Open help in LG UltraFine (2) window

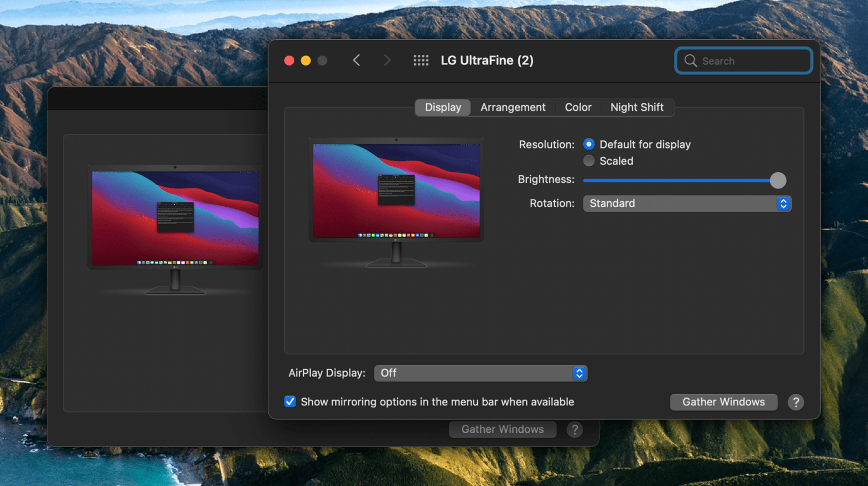796,402
